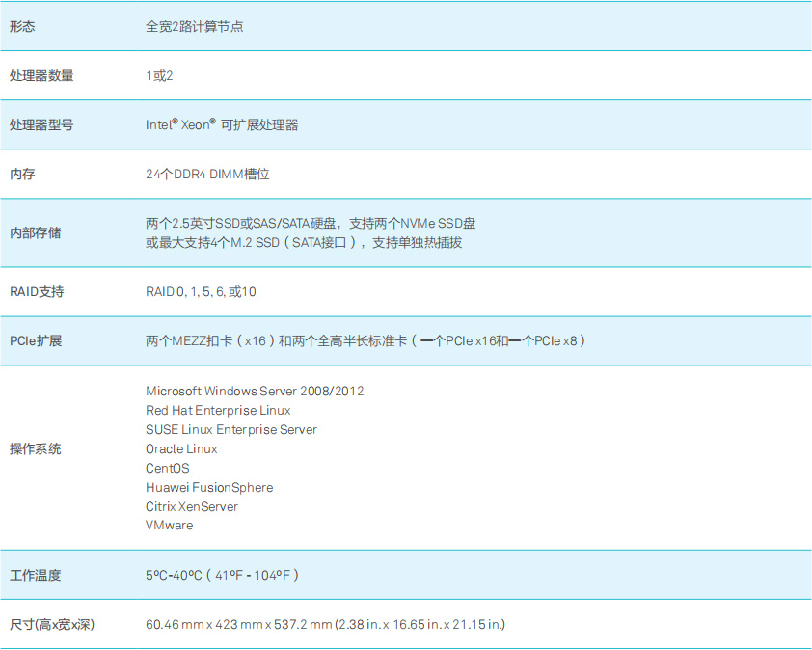Click the 工作温度 row label
The width and height of the screenshot is (812, 650).
pos(35,576)
